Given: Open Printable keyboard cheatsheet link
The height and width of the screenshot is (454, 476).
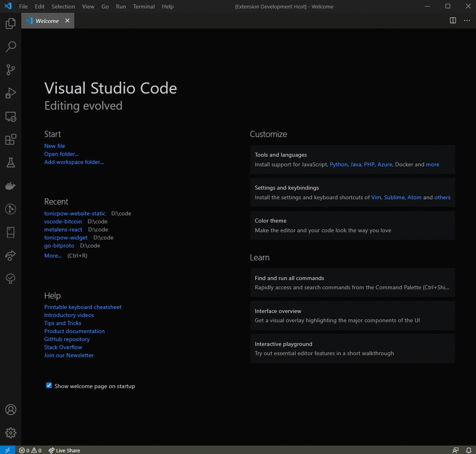Looking at the screenshot, I should tap(83, 307).
